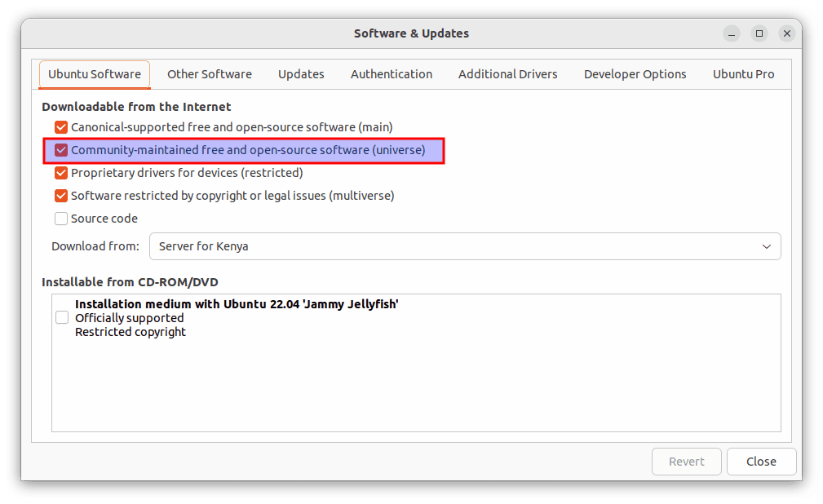Disable Proprietary drivers for devices (restricted)
Screen dimensions: 823x504
click(x=61, y=173)
